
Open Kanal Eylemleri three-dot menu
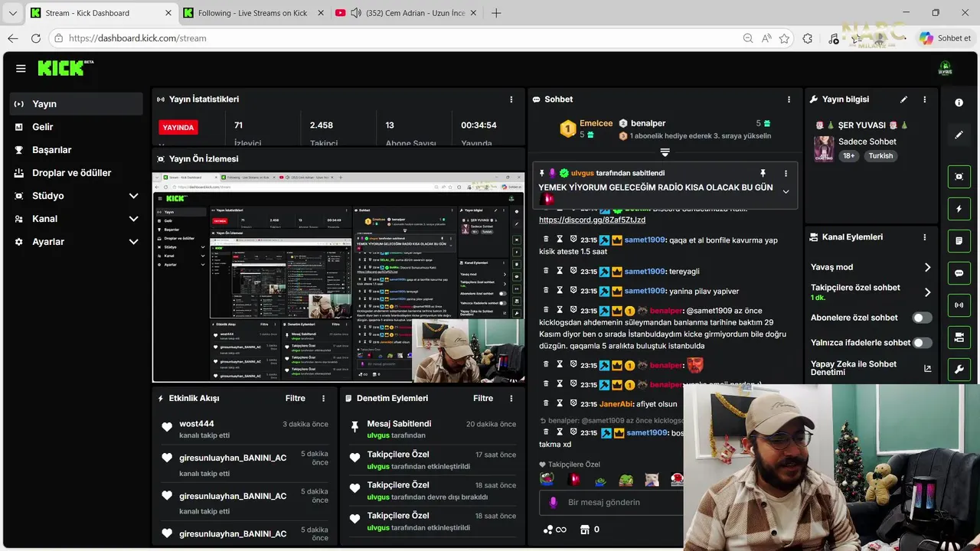924,237
